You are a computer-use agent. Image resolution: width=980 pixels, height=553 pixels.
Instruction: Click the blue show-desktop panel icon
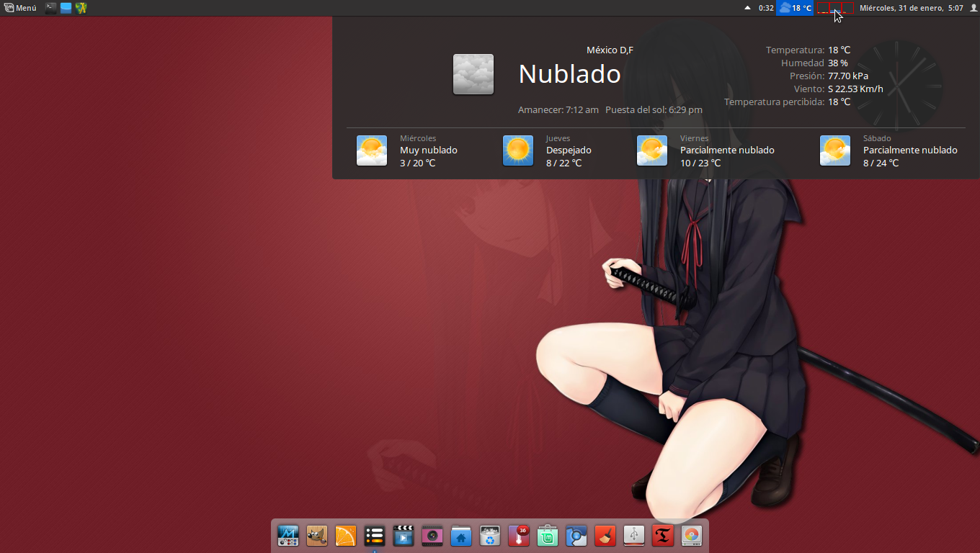click(x=66, y=8)
